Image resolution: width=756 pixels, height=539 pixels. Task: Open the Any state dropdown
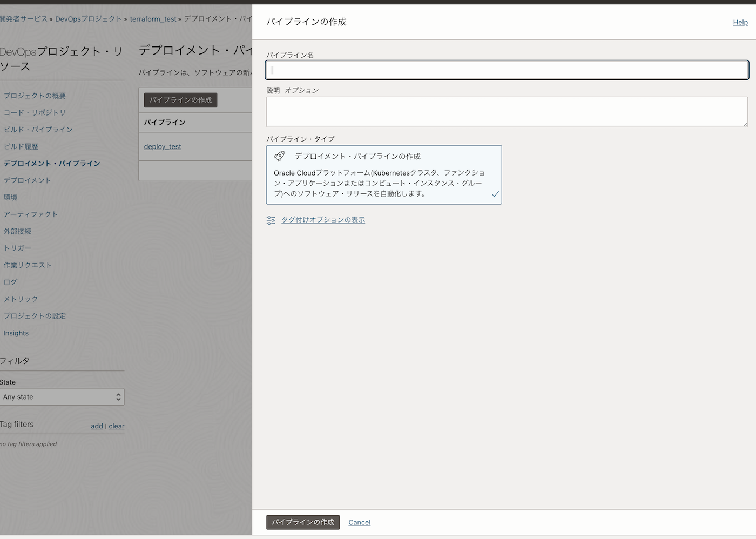coord(62,397)
